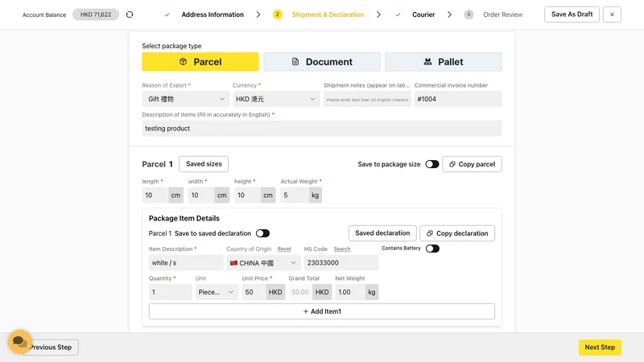Open Unit dropdown showing Piece
This screenshot has width=644, height=362.
pos(217,292)
